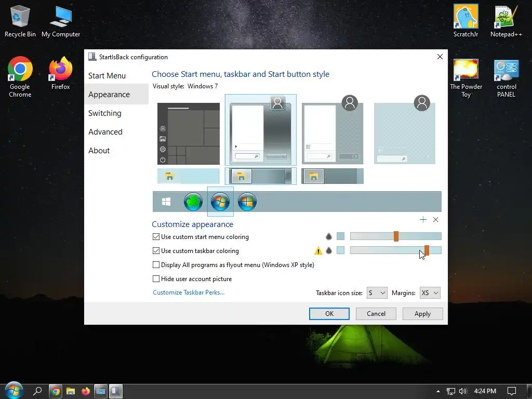The width and height of the screenshot is (532, 399).
Task: Open the Recycle Bin desktop icon
Action: click(20, 21)
